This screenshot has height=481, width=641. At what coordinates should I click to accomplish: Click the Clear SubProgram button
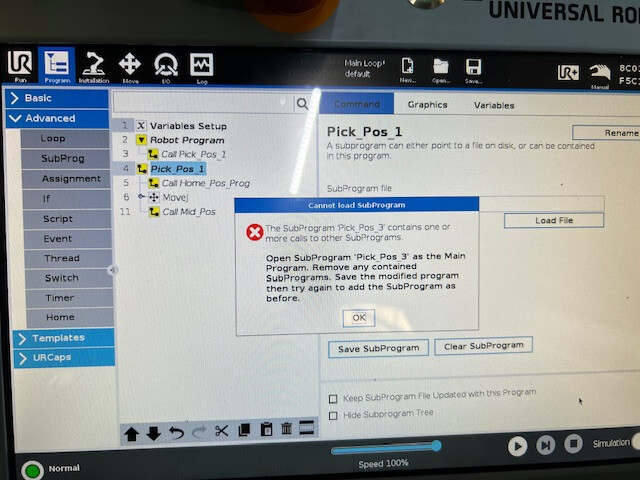click(484, 346)
